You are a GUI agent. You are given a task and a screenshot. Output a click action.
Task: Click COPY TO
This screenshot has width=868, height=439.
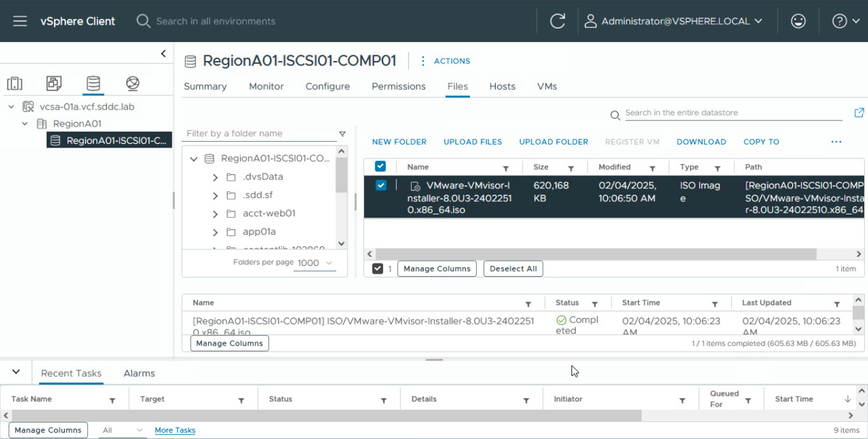761,142
